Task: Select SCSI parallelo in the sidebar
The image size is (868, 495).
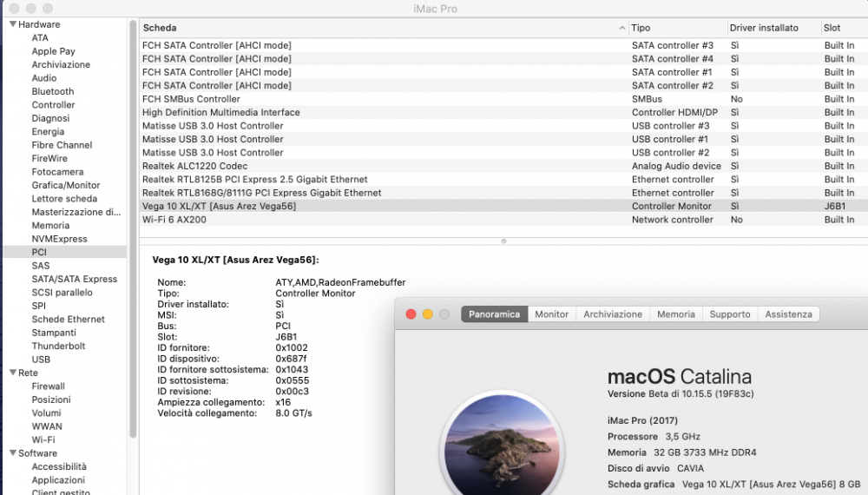Action: click(62, 293)
